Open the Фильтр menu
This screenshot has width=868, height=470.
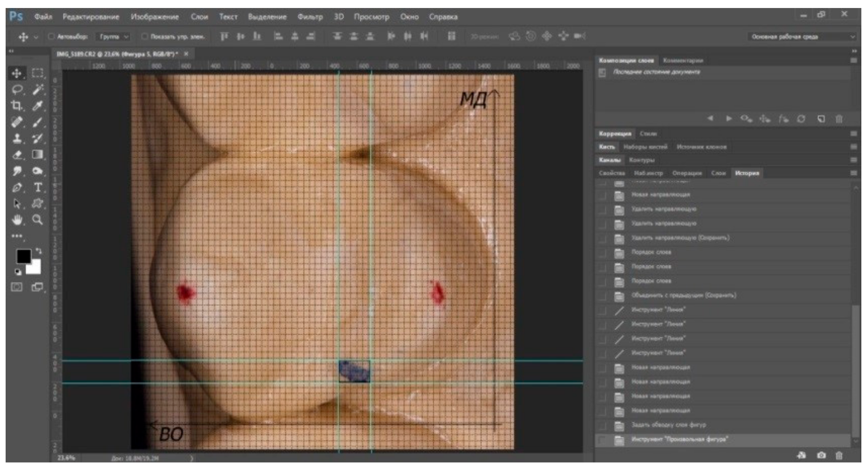310,17
